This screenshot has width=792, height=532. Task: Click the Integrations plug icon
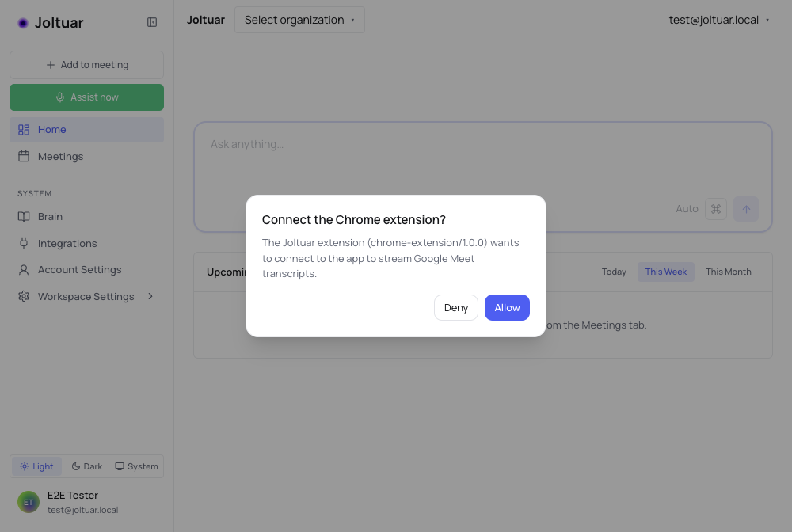[x=24, y=243]
